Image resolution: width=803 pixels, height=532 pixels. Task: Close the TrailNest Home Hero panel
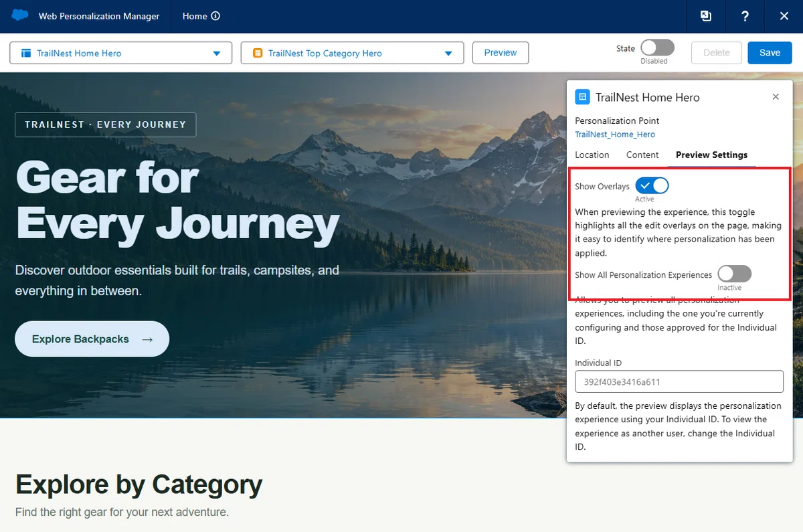[x=776, y=97]
